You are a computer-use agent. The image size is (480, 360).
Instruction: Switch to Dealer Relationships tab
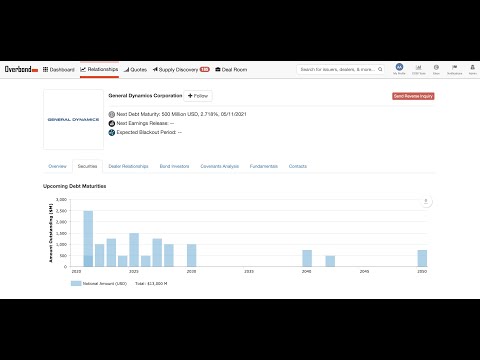coord(128,166)
